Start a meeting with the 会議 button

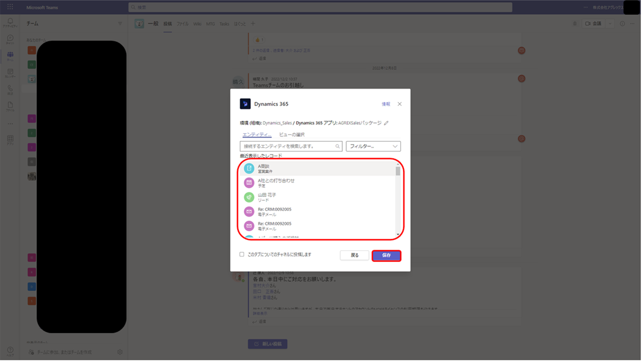coord(593,24)
